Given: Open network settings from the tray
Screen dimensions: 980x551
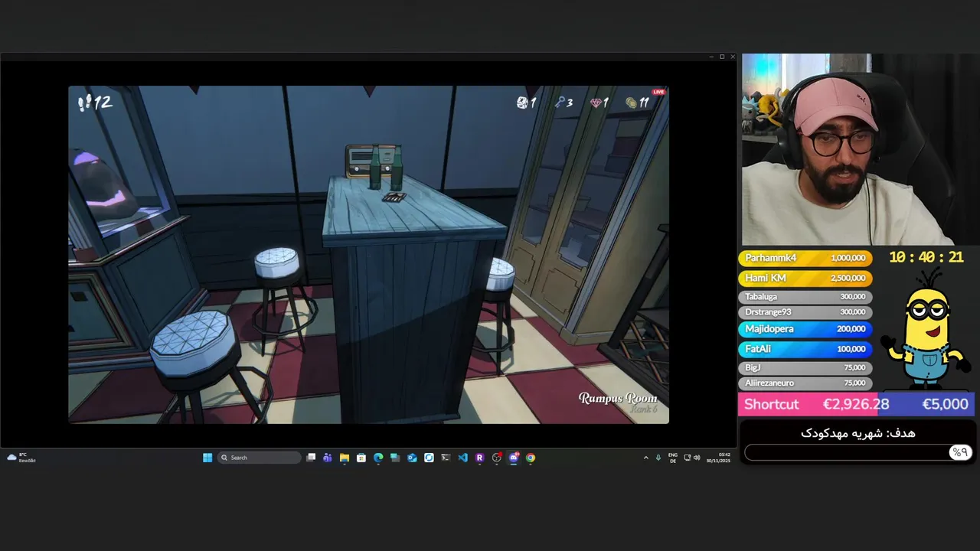Looking at the screenshot, I should pyautogui.click(x=688, y=458).
